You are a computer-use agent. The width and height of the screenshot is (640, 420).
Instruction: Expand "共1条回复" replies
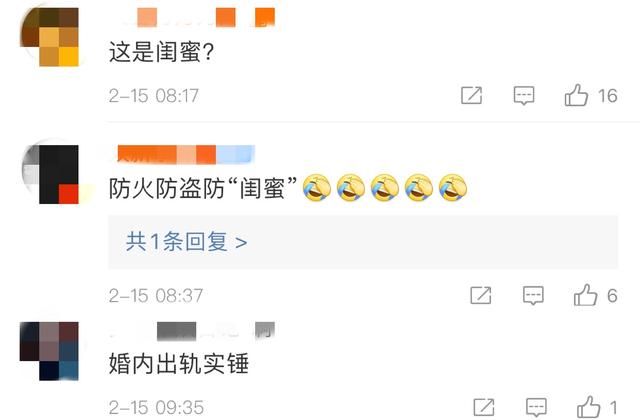point(187,242)
